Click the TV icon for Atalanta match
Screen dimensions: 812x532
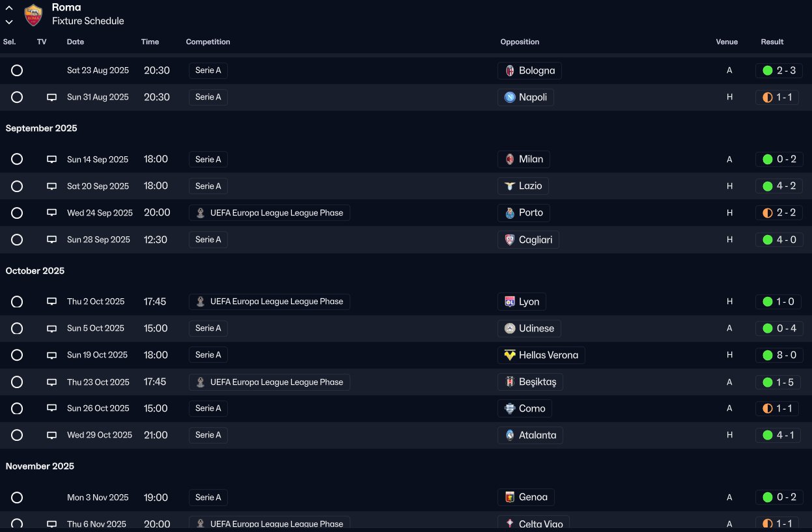(52, 436)
